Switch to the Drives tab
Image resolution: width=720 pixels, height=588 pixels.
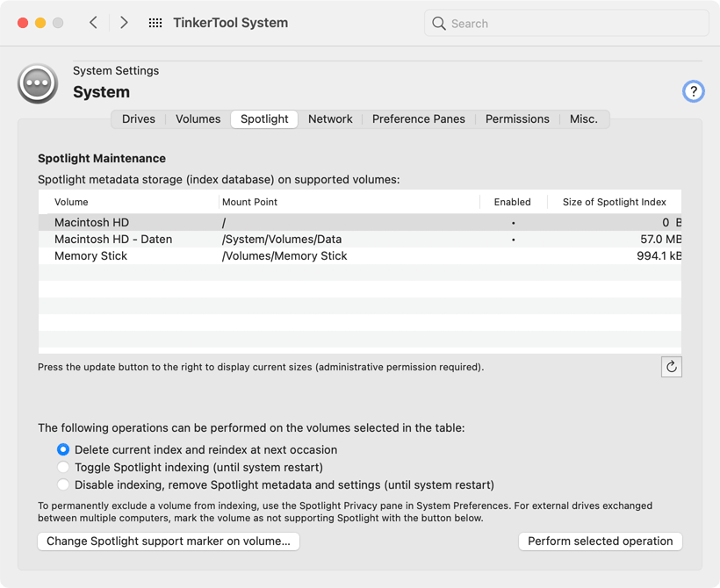tap(139, 119)
